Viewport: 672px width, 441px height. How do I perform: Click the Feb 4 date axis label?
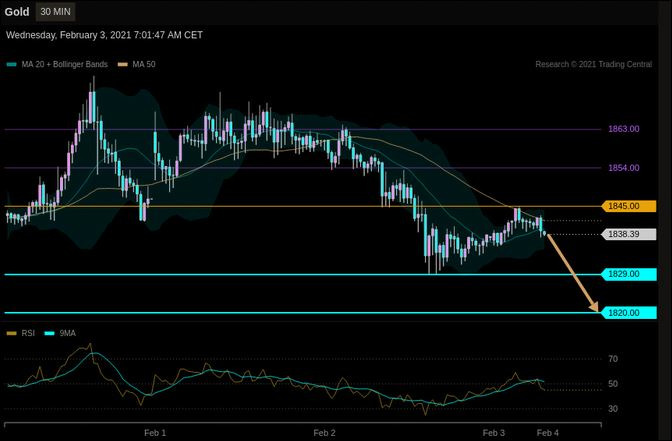[548, 433]
